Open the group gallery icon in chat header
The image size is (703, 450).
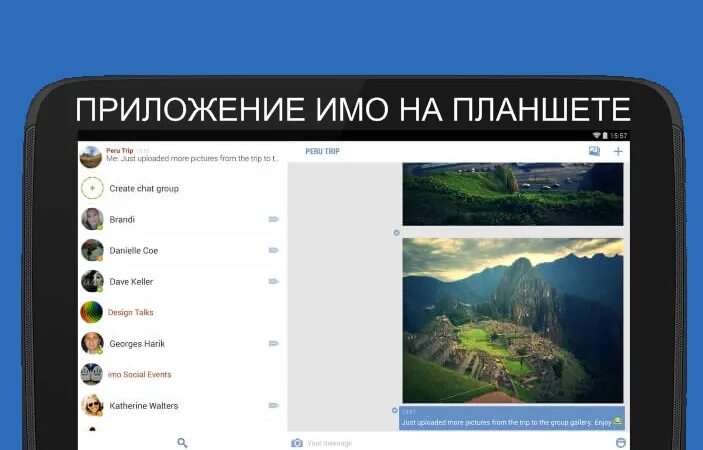(594, 151)
